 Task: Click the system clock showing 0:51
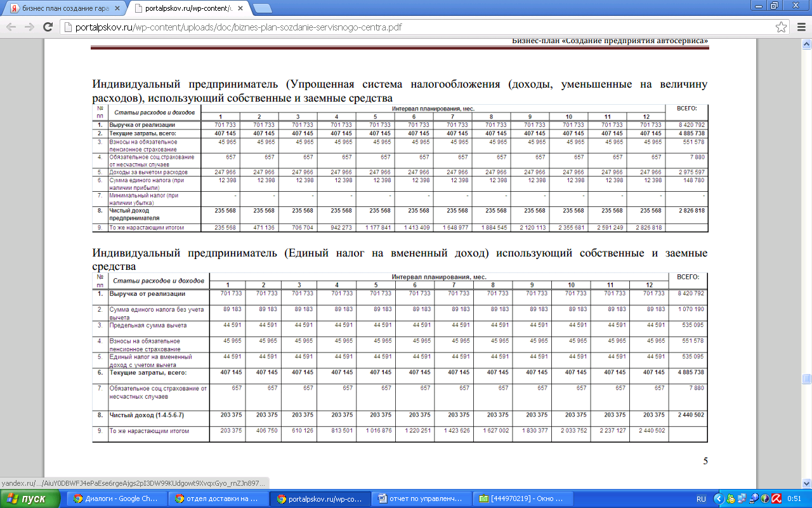click(796, 499)
